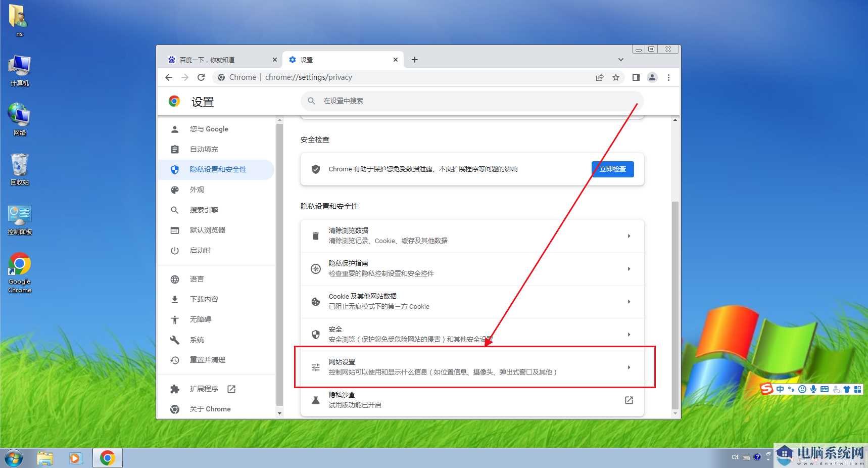Image resolution: width=868 pixels, height=468 pixels.
Task: Select the 计算机 desktop icon
Action: [20, 71]
